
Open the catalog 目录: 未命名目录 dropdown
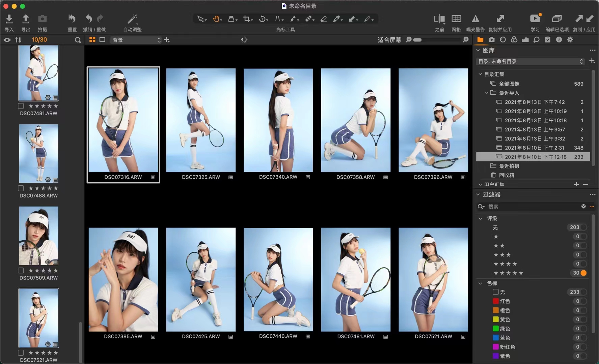tap(530, 61)
